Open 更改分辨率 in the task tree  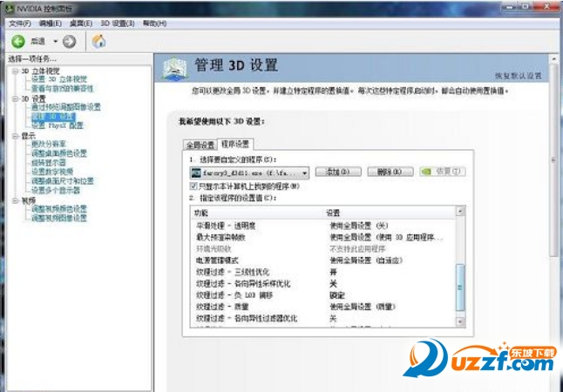coord(49,145)
